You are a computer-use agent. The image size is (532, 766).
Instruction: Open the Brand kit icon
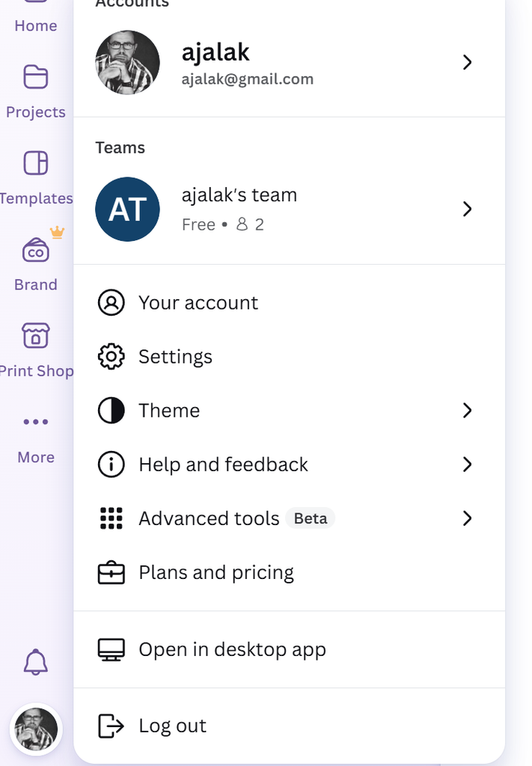coord(36,250)
